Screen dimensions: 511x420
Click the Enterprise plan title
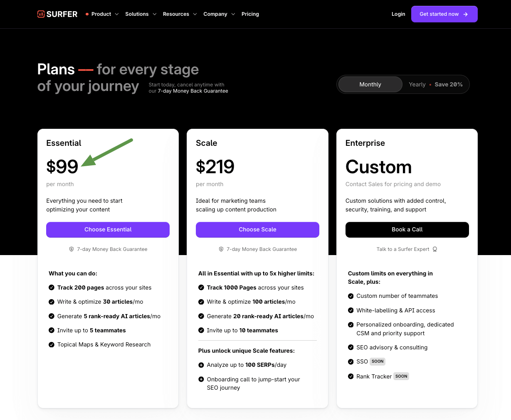tap(365, 143)
